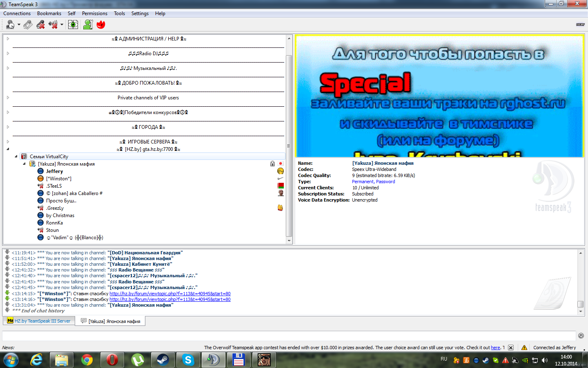This screenshot has width=588, height=368.
Task: Expand Private channels of VIP users
Action: pyautogui.click(x=8, y=98)
